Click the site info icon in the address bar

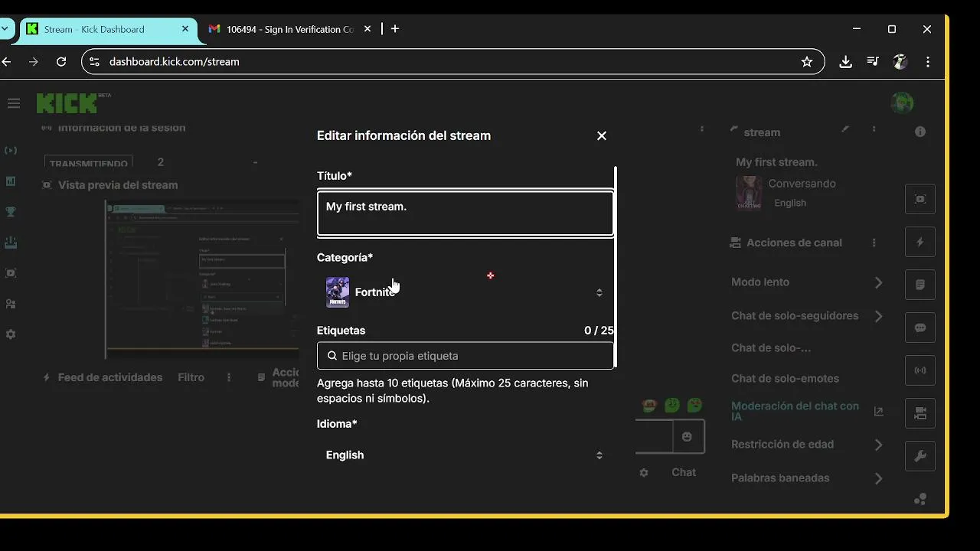[94, 61]
